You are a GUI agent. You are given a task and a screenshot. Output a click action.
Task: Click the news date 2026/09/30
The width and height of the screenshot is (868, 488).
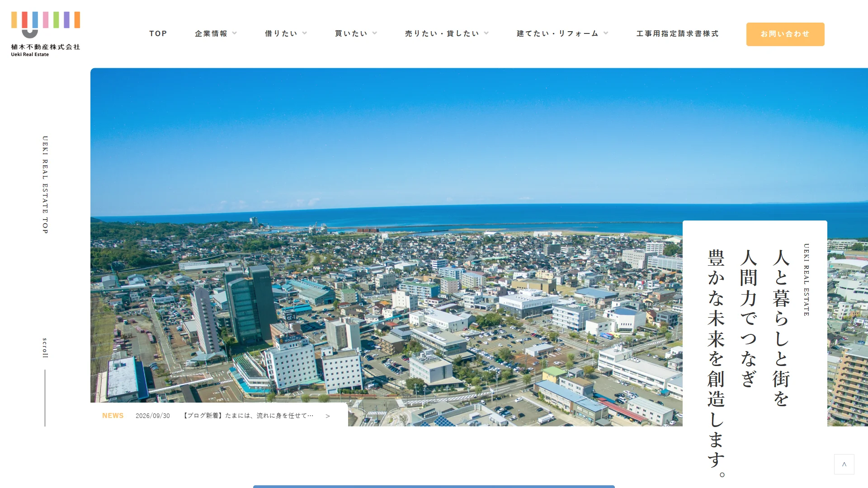(153, 416)
